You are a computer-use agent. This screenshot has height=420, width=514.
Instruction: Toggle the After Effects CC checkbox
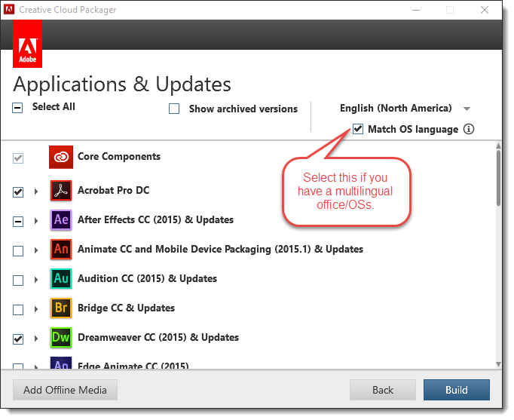click(18, 222)
